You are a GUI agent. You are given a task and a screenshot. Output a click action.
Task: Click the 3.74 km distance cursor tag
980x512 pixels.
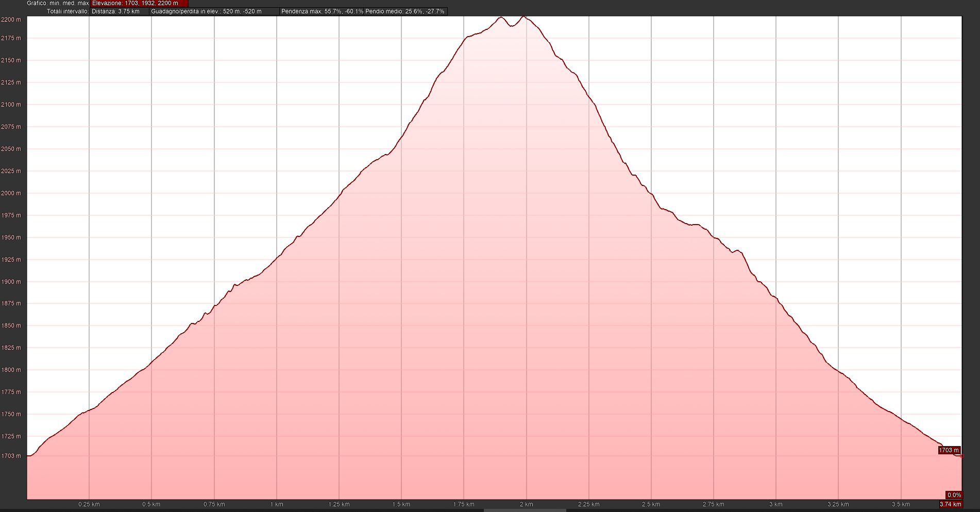(950, 504)
